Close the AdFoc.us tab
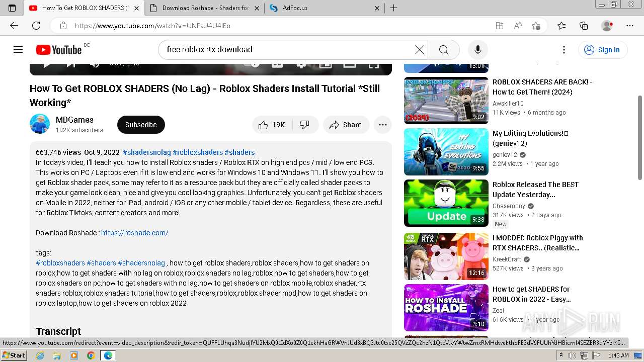 point(377,8)
